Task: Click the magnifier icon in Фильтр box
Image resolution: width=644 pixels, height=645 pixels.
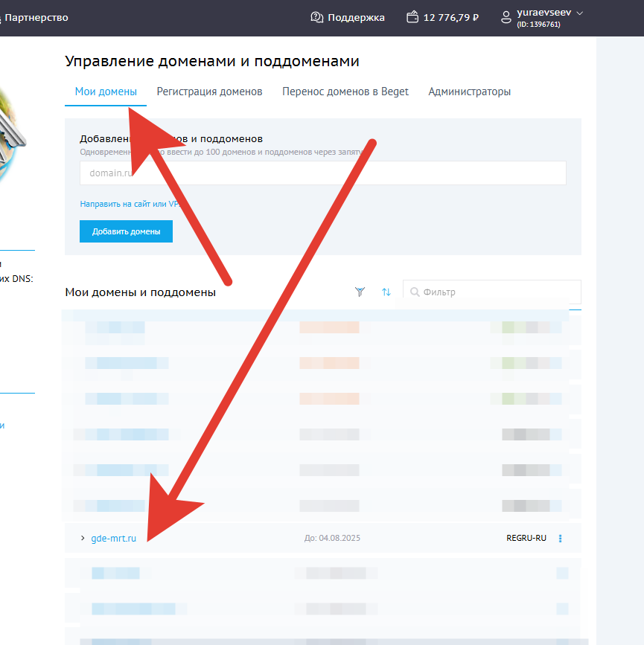Action: tap(415, 292)
